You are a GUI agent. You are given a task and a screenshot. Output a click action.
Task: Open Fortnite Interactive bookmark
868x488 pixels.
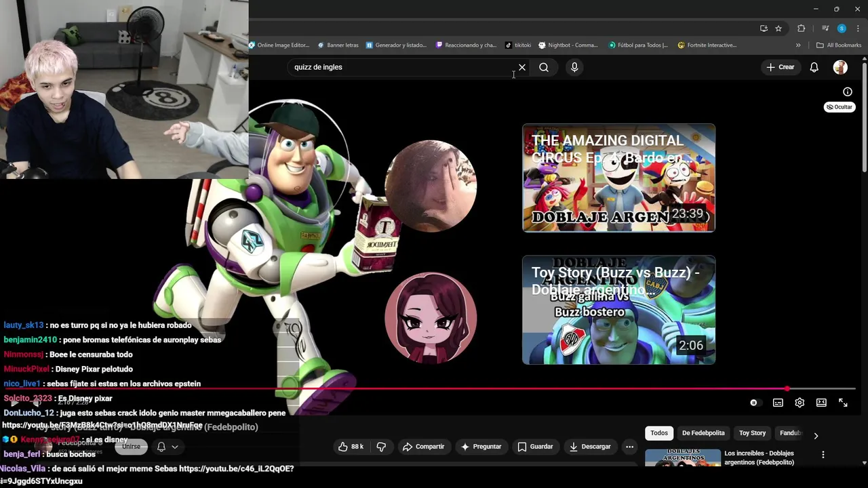[x=707, y=45]
